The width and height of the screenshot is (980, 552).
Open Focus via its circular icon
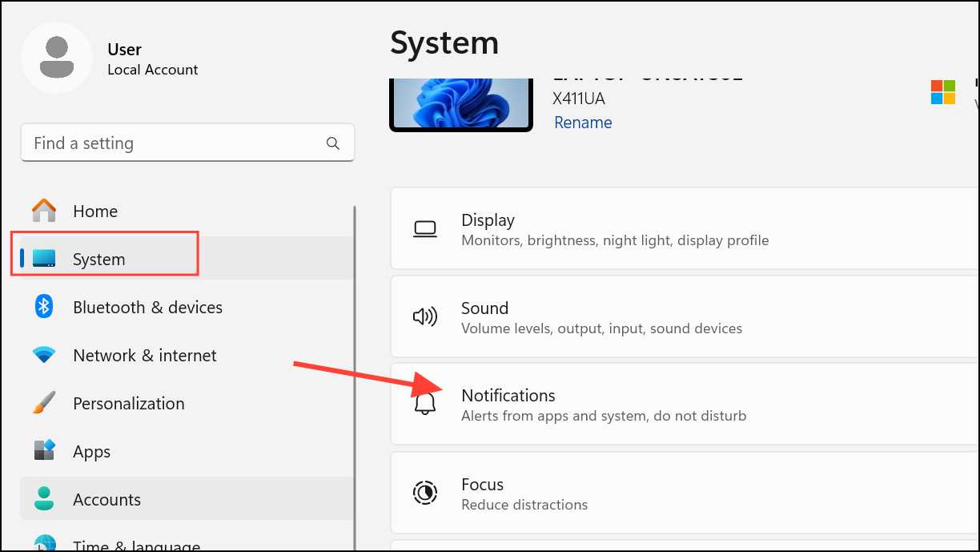424,493
